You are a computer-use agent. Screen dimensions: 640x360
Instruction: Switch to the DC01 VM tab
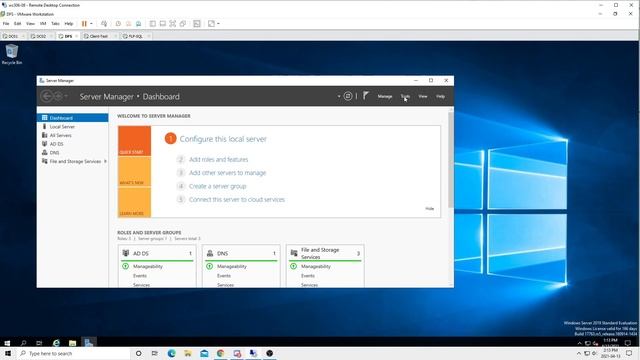[x=13, y=36]
